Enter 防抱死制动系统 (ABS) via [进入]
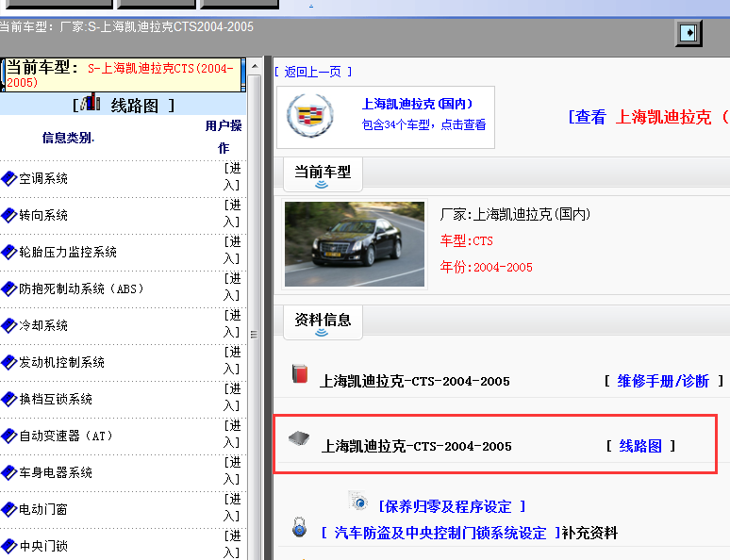 232,287
